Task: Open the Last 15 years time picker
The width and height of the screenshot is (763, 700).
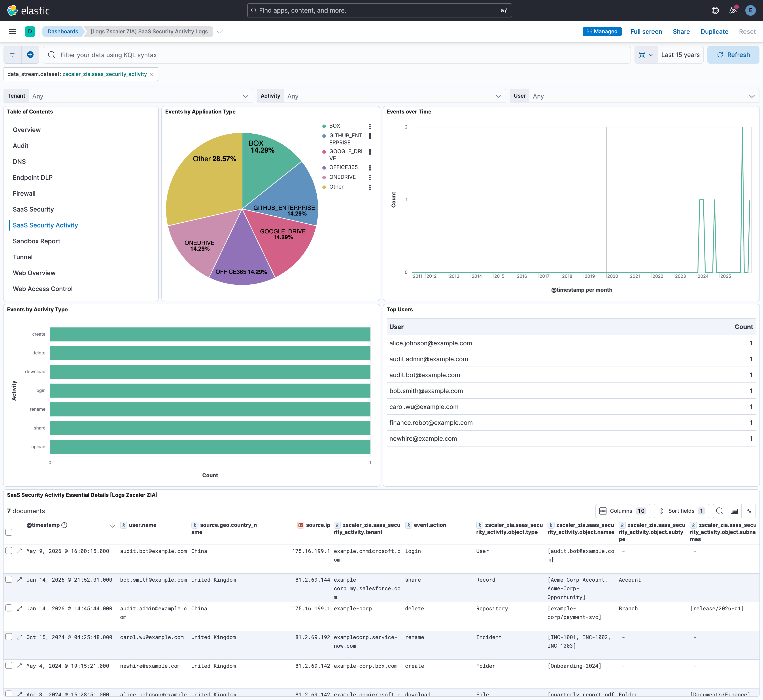Action: pos(680,55)
